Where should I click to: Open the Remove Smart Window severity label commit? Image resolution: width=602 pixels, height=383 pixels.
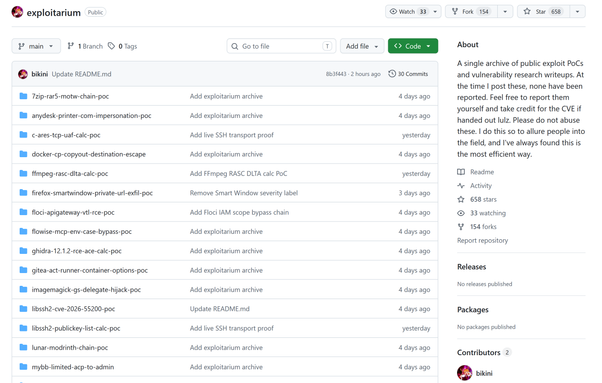(x=244, y=193)
